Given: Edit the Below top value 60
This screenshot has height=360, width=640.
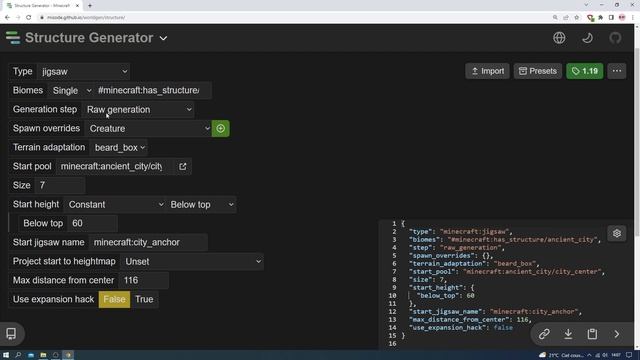Looking at the screenshot, I should [x=92, y=224].
